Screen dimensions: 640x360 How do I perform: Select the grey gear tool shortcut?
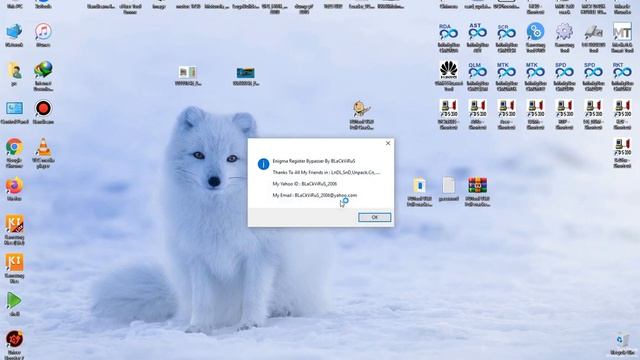coord(564,38)
